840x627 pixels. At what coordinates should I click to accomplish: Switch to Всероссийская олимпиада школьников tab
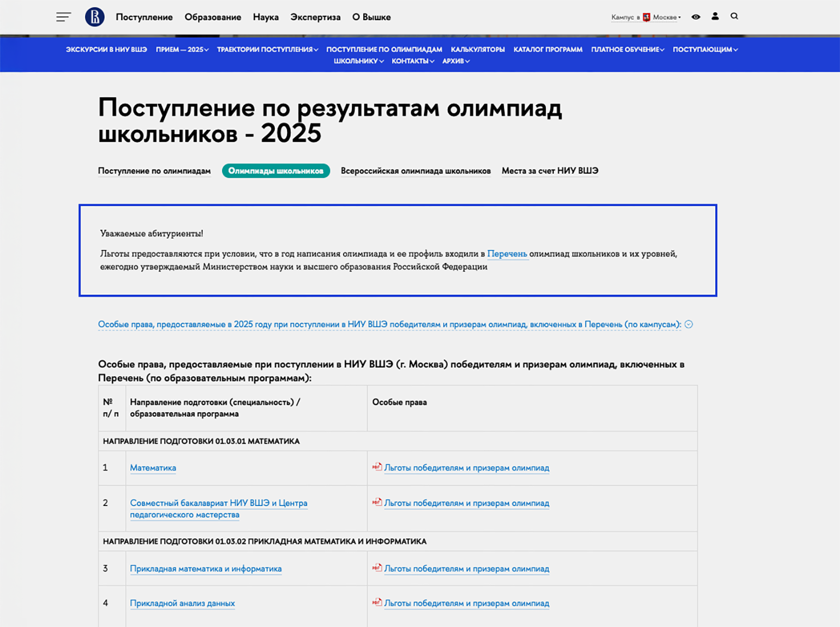(416, 171)
